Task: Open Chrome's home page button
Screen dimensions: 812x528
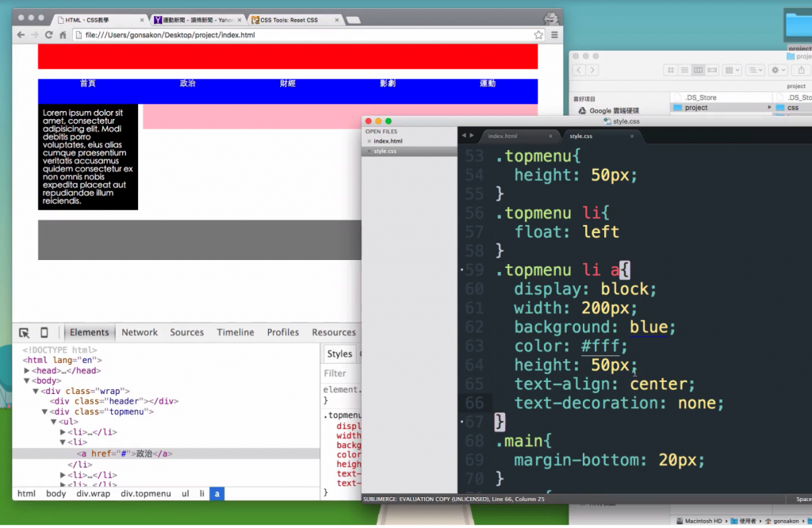Action: (x=63, y=35)
